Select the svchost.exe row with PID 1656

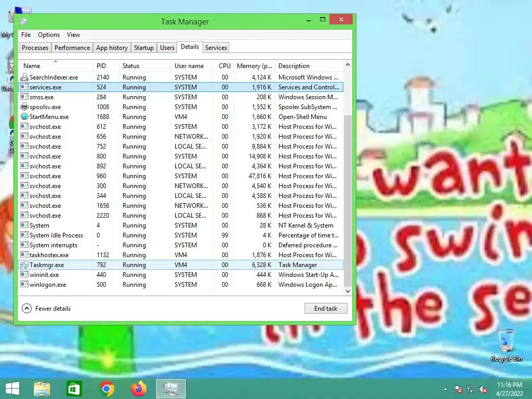pyautogui.click(x=181, y=206)
